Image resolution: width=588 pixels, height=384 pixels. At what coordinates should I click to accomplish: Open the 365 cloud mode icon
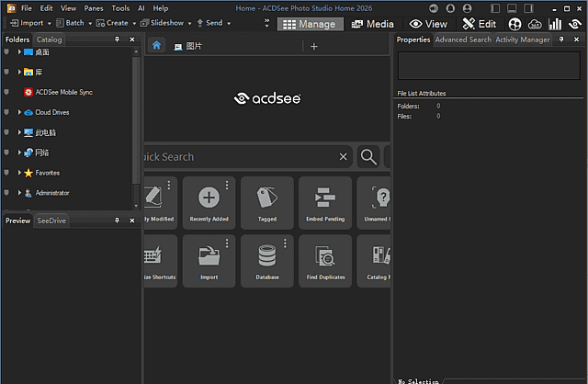(535, 24)
